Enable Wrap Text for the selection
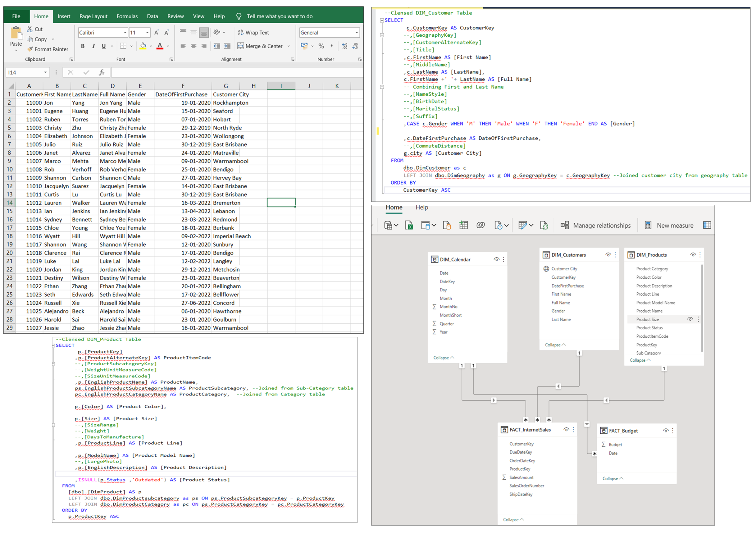Screen dimensions: 756x534 (x=253, y=32)
